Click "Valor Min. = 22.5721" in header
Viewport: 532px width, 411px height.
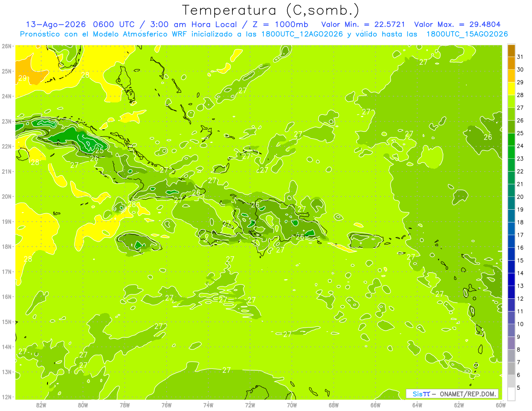pyautogui.click(x=363, y=24)
